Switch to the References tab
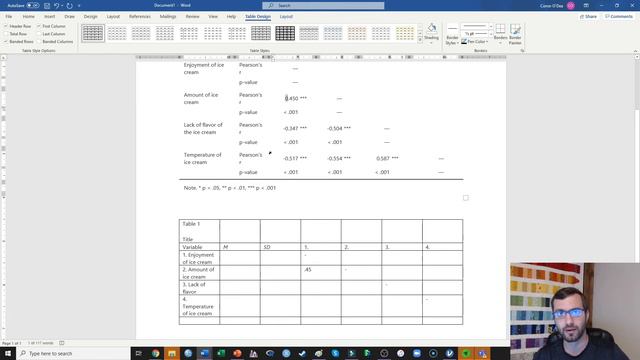 (140, 16)
